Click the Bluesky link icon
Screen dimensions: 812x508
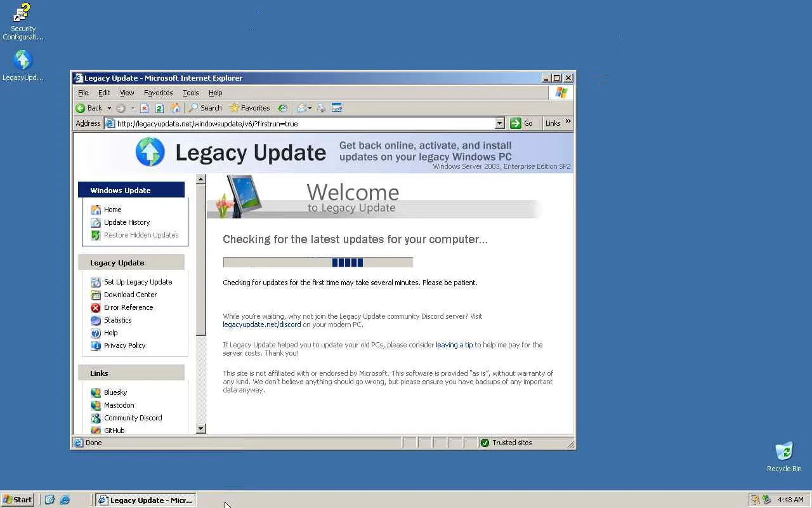point(96,392)
